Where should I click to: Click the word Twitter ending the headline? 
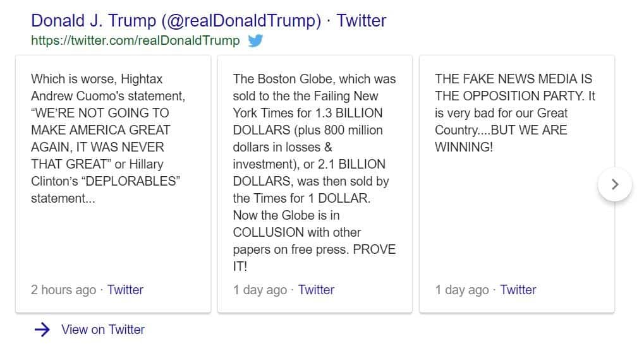tap(361, 20)
